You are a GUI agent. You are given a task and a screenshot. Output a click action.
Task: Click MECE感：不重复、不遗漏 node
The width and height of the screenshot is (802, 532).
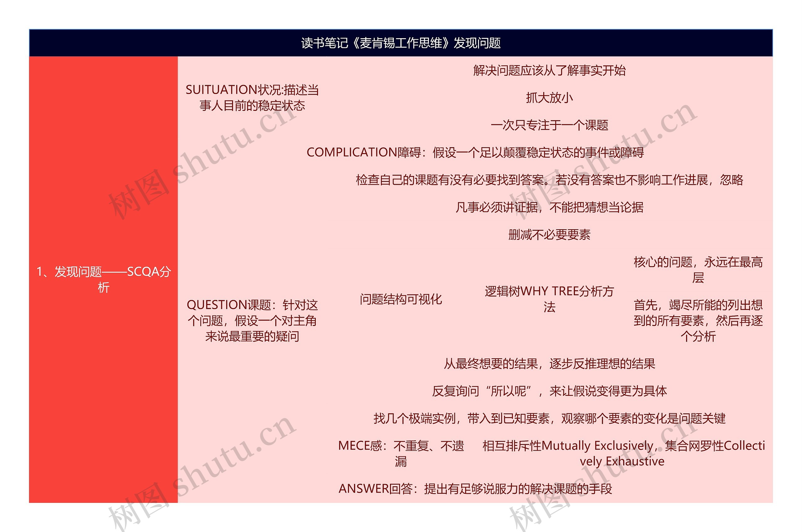click(401, 454)
